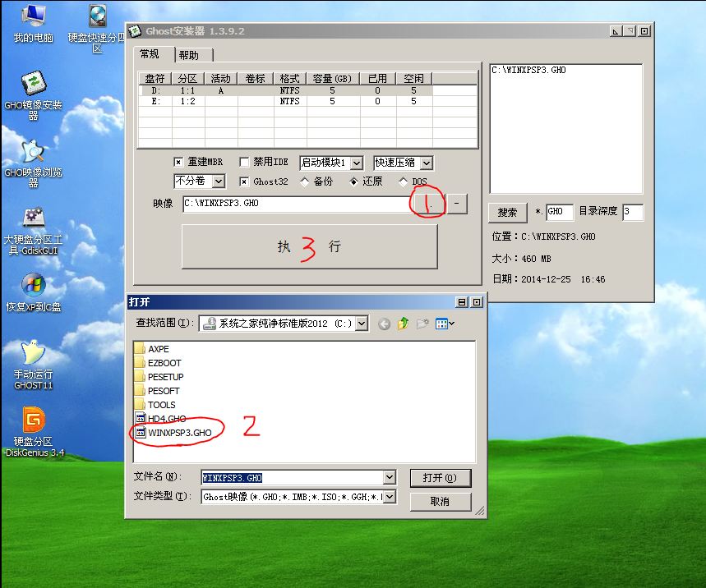Select the PESETUP folder
The image size is (706, 588).
click(159, 377)
